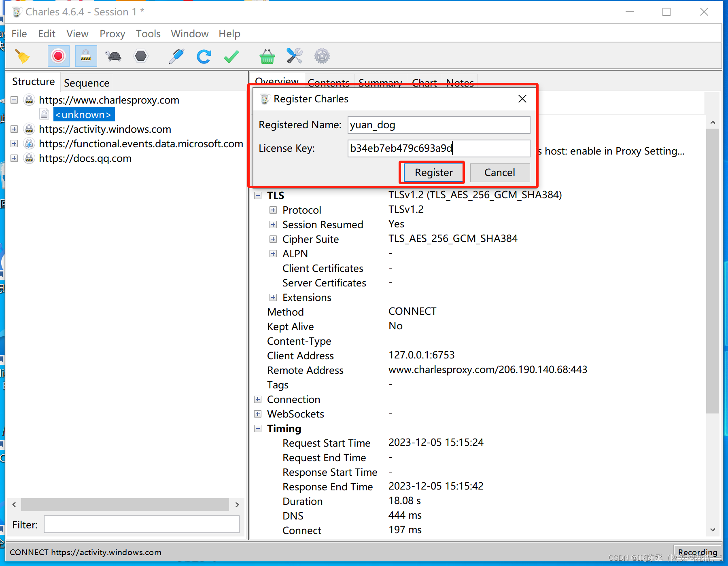Expand the ALPN row
728x566 pixels.
pos(273,254)
